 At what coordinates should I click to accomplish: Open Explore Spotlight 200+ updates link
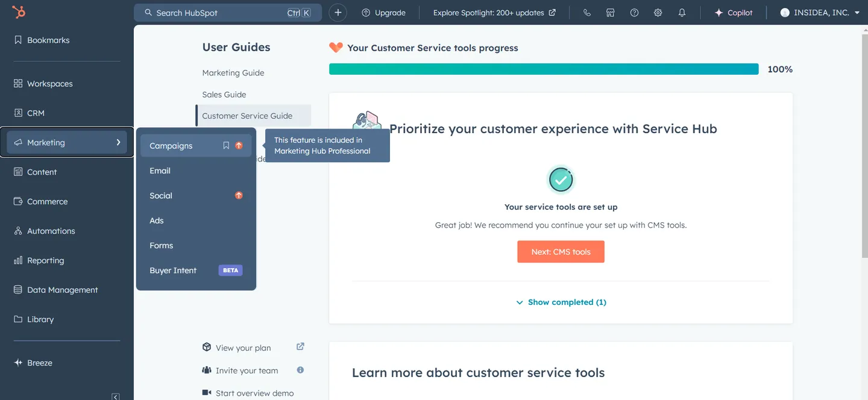click(x=494, y=13)
